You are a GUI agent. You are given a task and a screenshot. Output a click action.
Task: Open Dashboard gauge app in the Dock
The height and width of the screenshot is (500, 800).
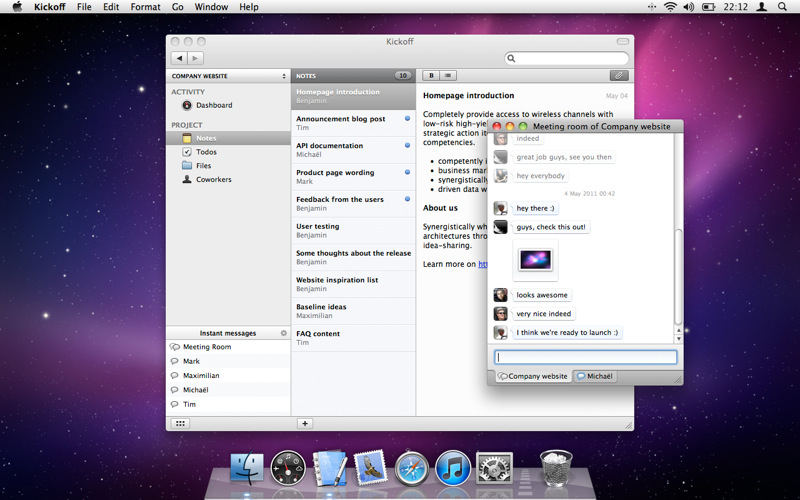(288, 468)
